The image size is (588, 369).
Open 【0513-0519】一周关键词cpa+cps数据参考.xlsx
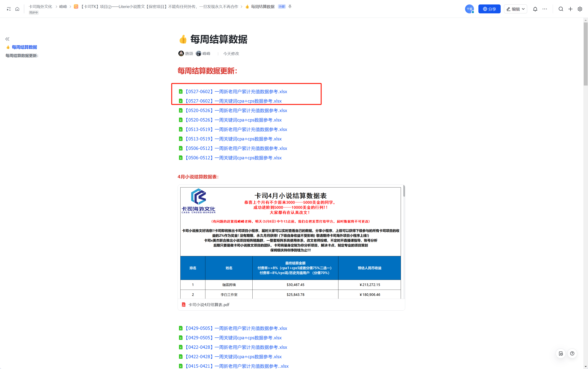233,139
